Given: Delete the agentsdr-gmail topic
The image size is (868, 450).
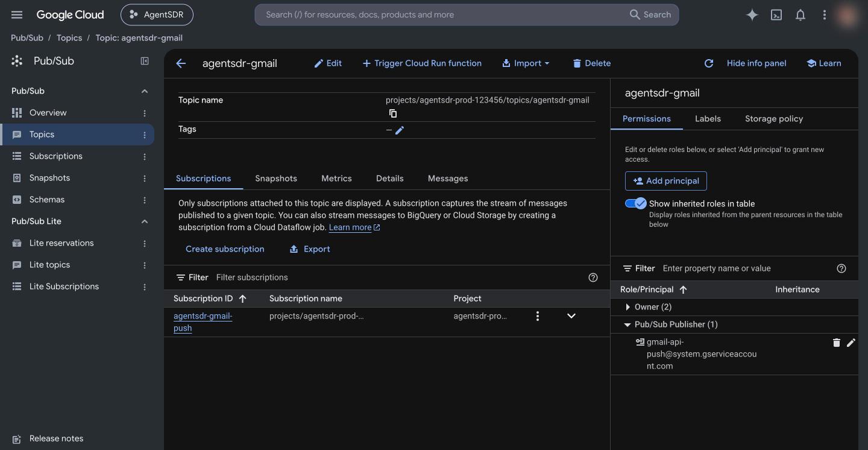Looking at the screenshot, I should coord(591,63).
